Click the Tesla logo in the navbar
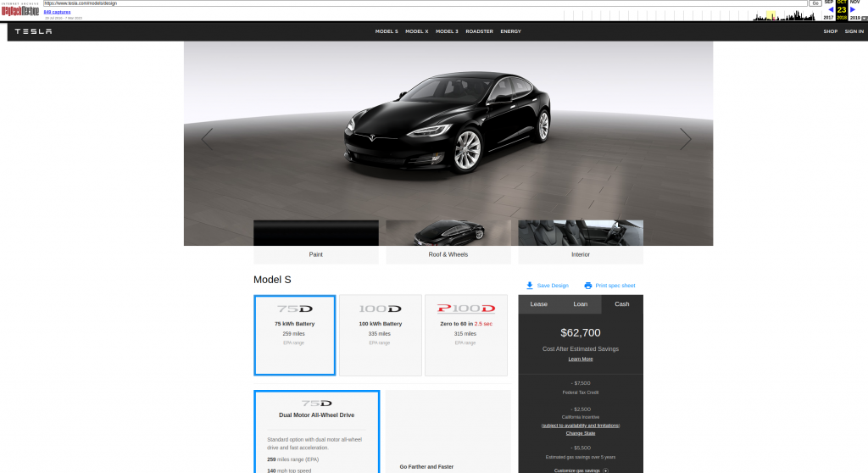This screenshot has height=473, width=868. tap(33, 31)
